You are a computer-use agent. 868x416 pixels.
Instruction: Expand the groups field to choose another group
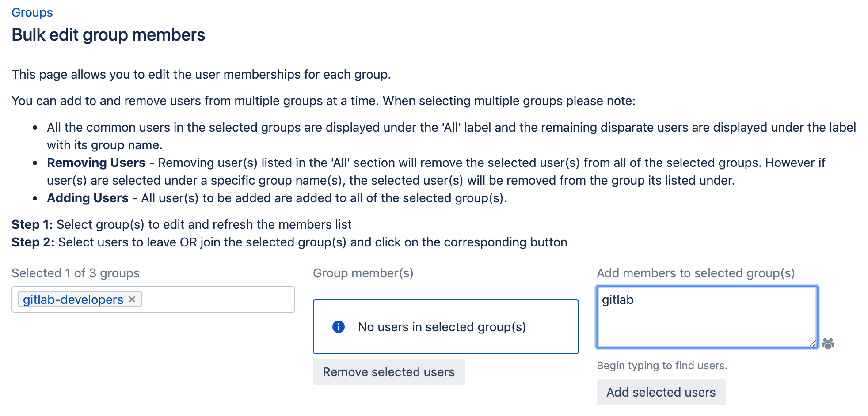coord(212,299)
